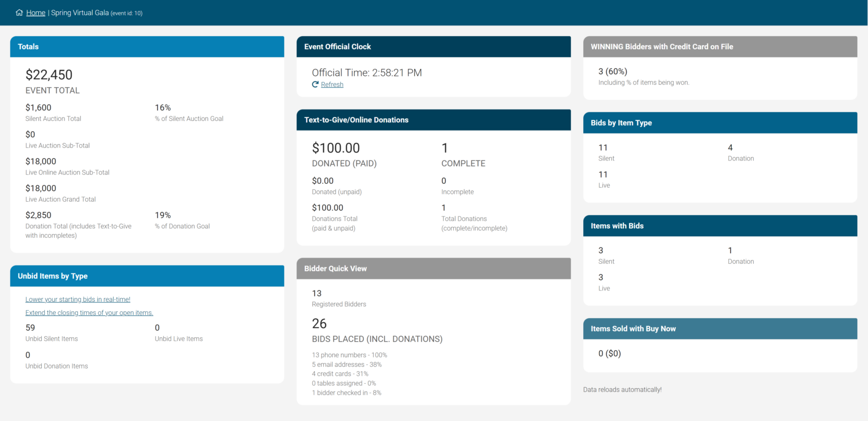The width and height of the screenshot is (868, 421).
Task: Click the Items Sold with Buy Now header
Action: [x=720, y=328]
